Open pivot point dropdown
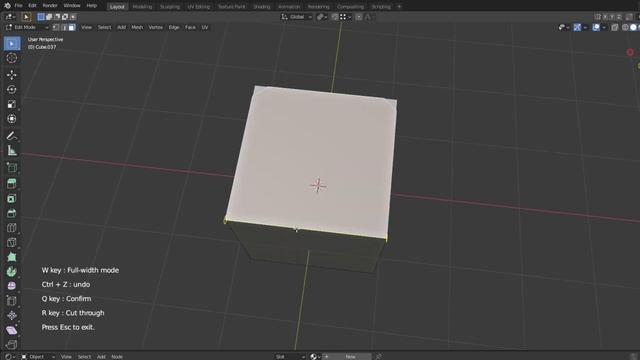Viewport: 640px width, 360px height. (x=322, y=17)
